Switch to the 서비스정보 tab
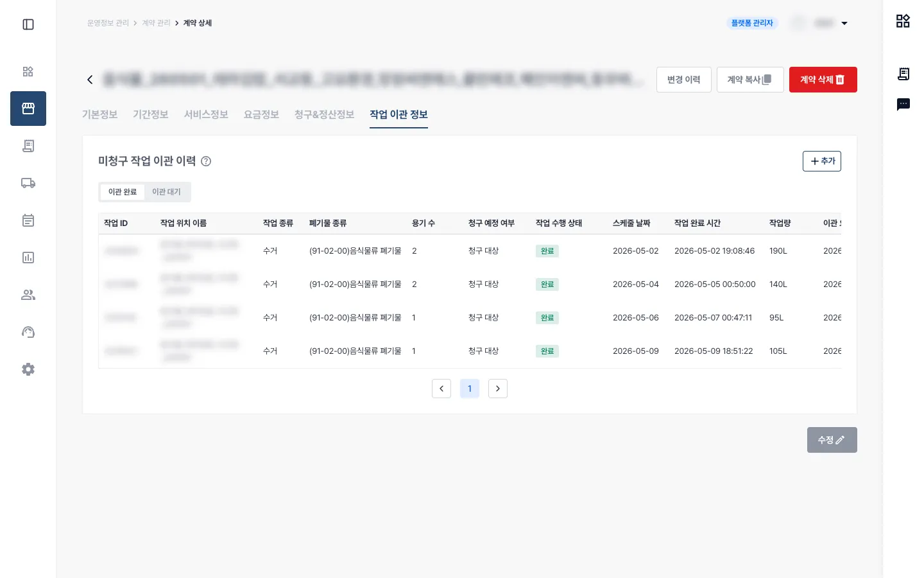The image size is (924, 578). [x=206, y=114]
